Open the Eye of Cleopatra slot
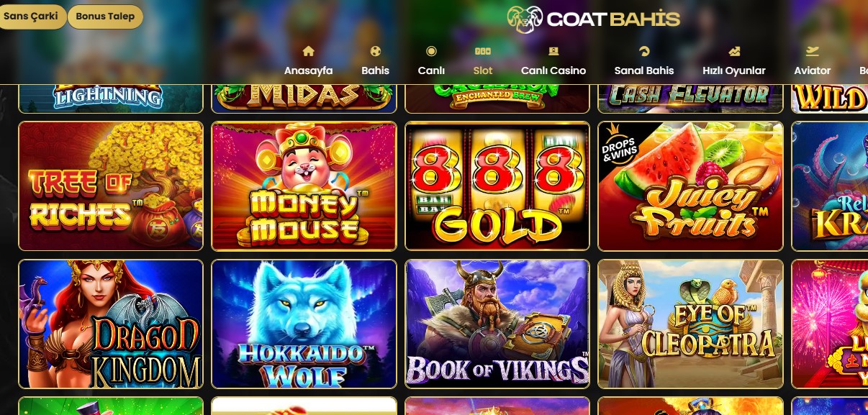 click(690, 324)
